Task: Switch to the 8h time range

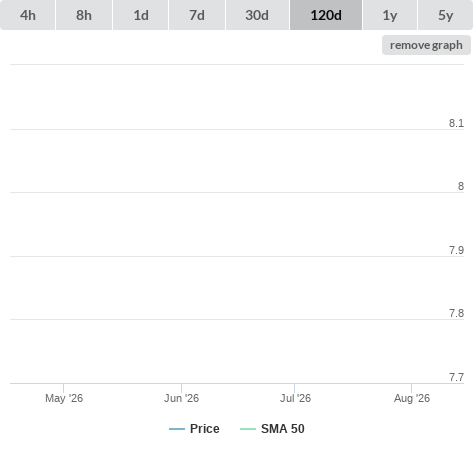Action: pyautogui.click(x=84, y=15)
